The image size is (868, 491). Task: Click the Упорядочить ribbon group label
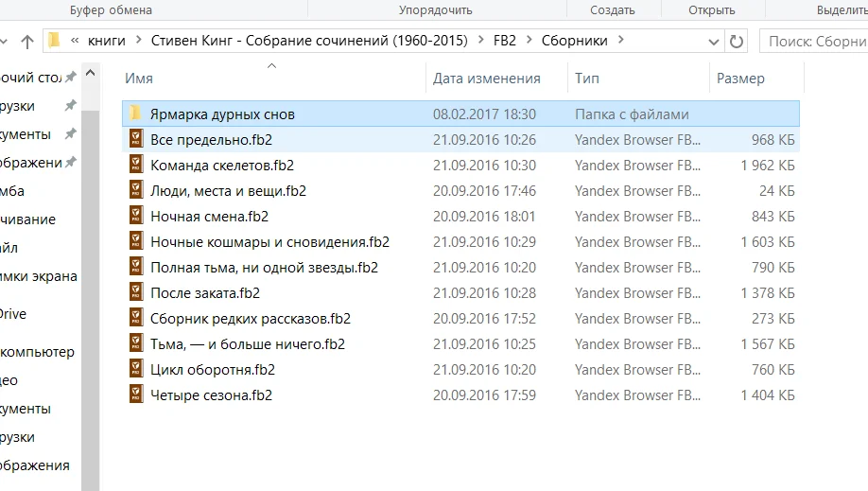436,10
